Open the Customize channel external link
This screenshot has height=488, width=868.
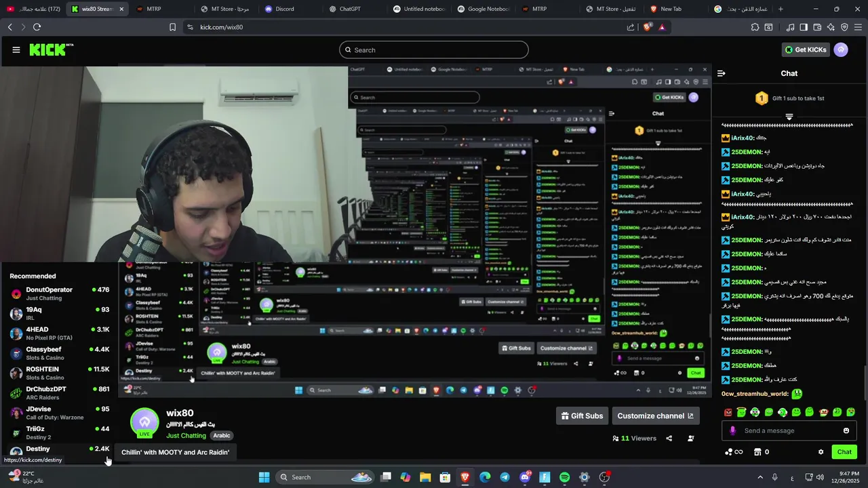[690, 416]
